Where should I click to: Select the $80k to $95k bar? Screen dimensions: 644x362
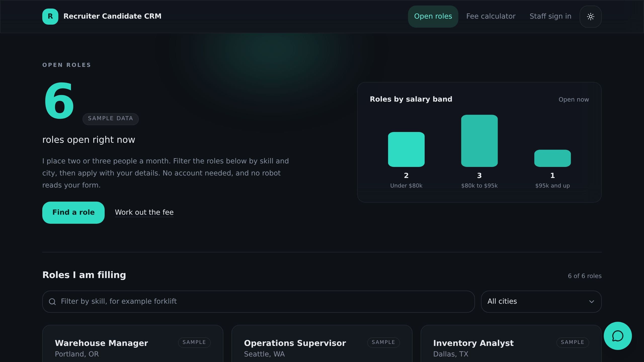pos(479,141)
